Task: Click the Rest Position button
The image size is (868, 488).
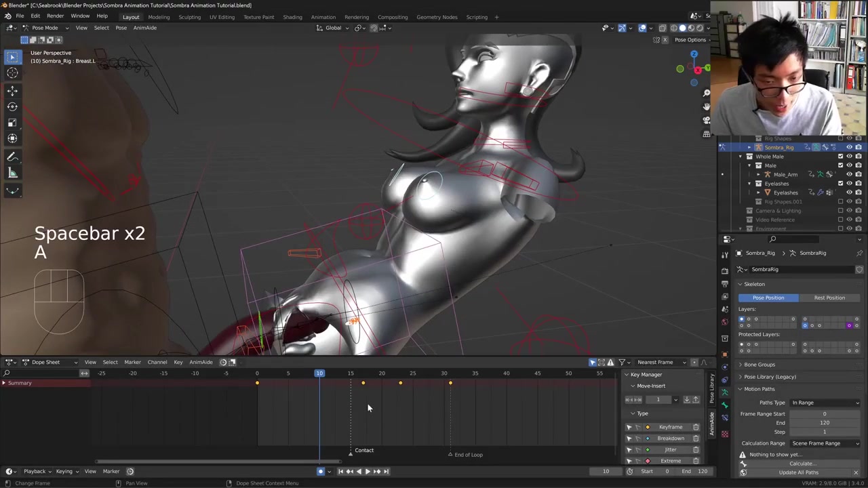Action: tap(829, 298)
